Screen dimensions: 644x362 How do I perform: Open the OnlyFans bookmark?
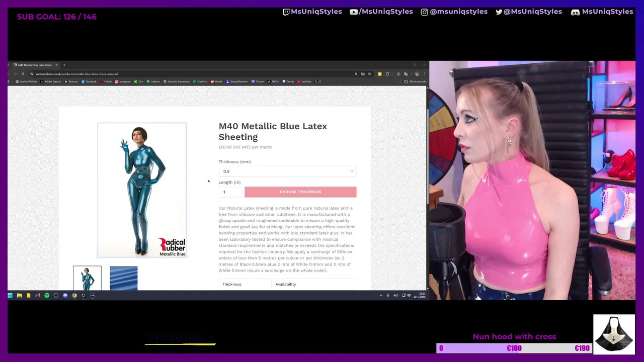coord(200,81)
